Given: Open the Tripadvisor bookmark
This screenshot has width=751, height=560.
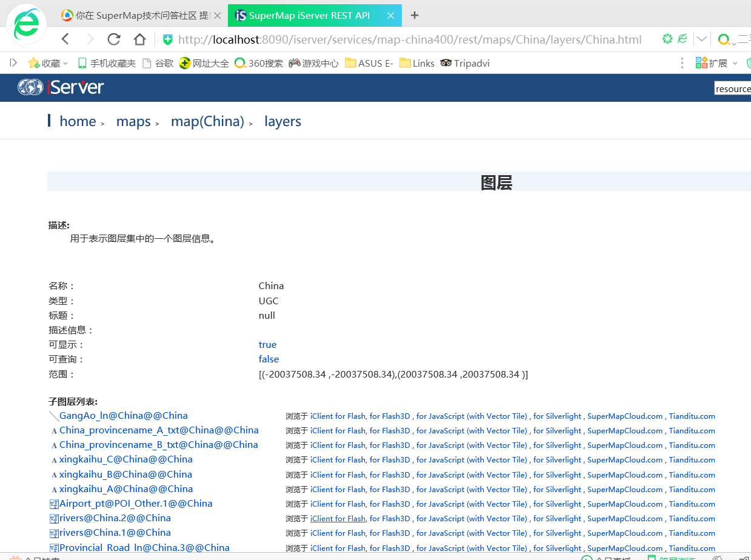Looking at the screenshot, I should [x=465, y=63].
